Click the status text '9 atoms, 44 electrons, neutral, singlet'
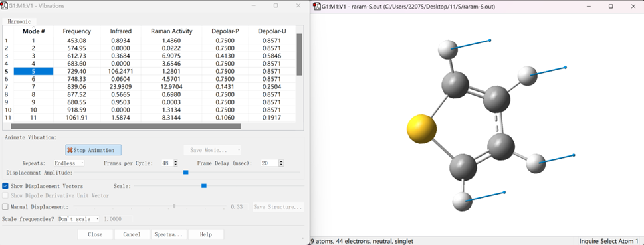The width and height of the screenshot is (644, 245). [362, 241]
